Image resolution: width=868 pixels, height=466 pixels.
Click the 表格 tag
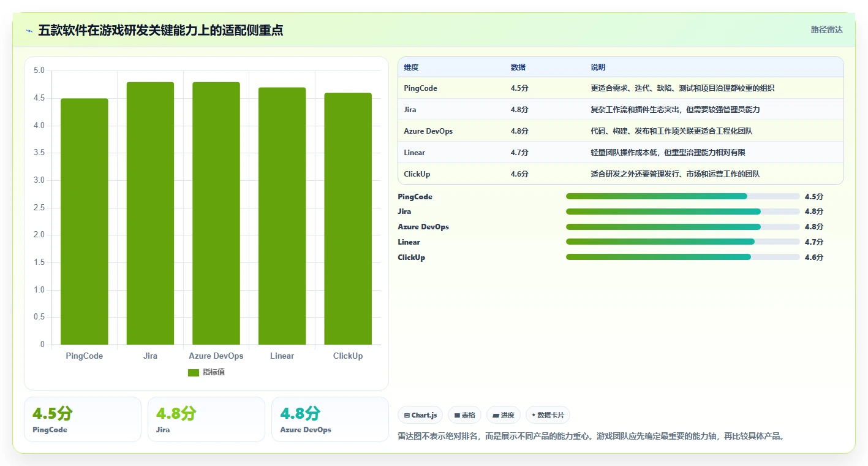click(465, 415)
